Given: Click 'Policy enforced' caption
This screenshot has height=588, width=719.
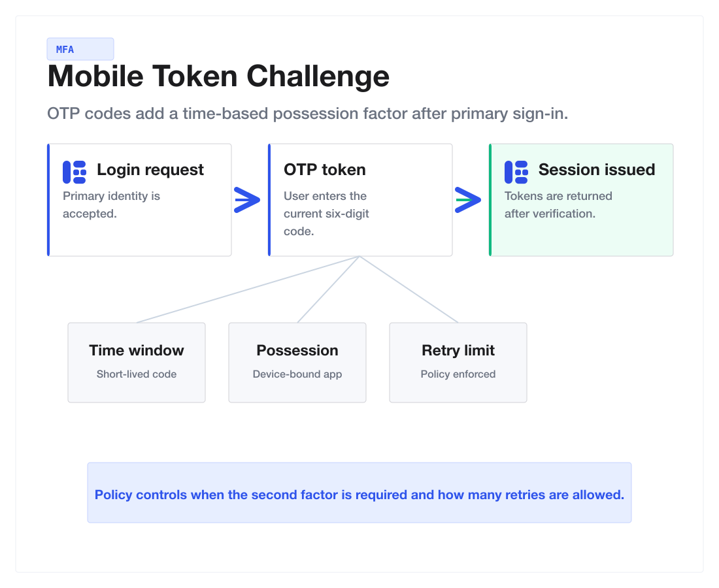Looking at the screenshot, I should (458, 374).
